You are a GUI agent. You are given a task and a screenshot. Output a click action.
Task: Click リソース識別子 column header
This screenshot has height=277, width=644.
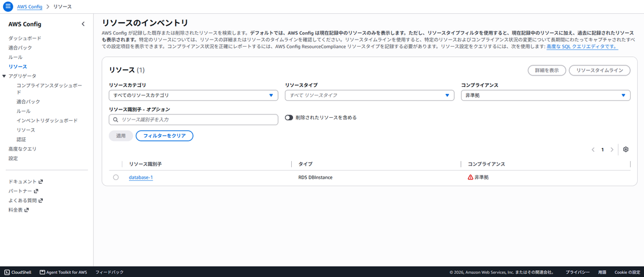(145, 164)
